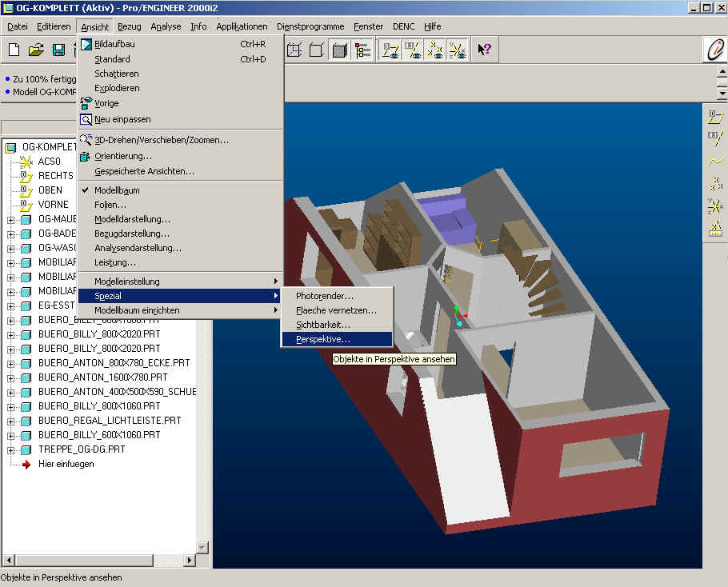Click the model tree scroll-right arrow
This screenshot has width=728, height=587.
tap(189, 560)
